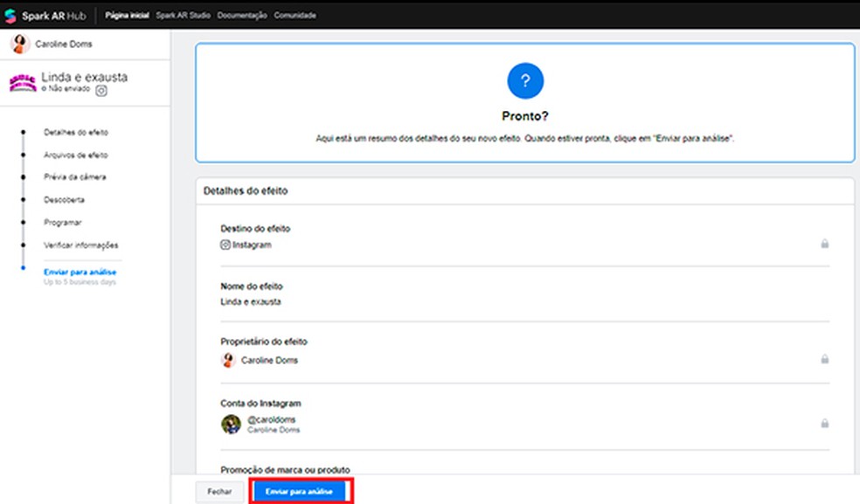Open Caroline Doms profile avatar in sidebar
This screenshot has height=504, width=860.
tap(20, 44)
